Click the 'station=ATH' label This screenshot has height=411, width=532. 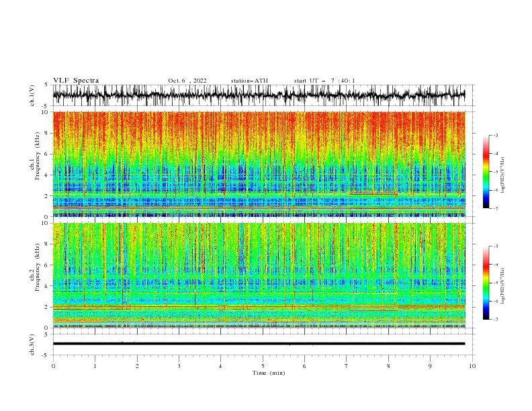click(249, 81)
